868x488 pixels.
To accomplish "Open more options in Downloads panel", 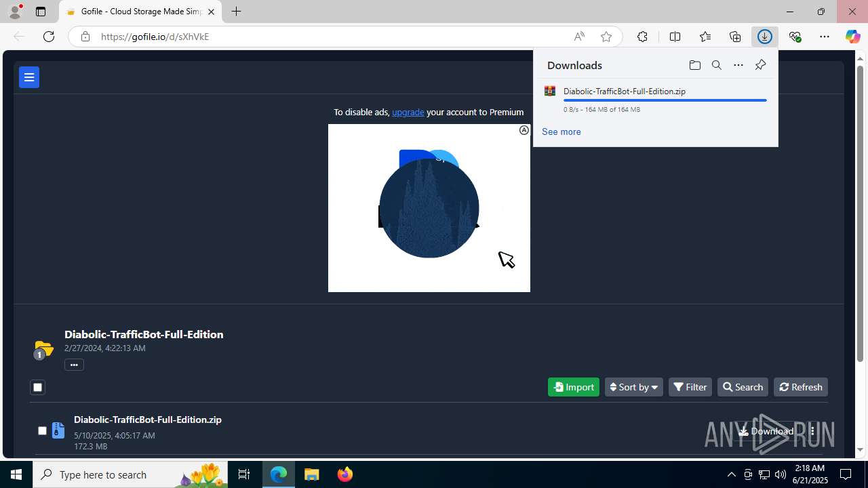I will pyautogui.click(x=738, y=65).
